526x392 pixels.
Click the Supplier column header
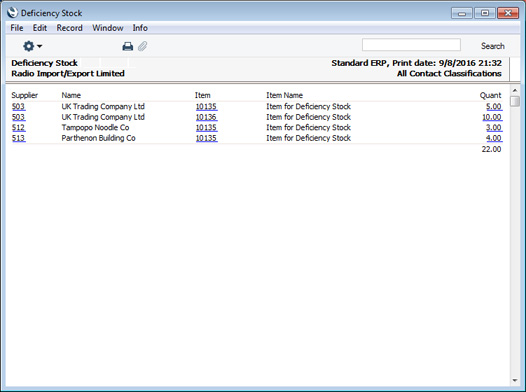click(x=24, y=95)
